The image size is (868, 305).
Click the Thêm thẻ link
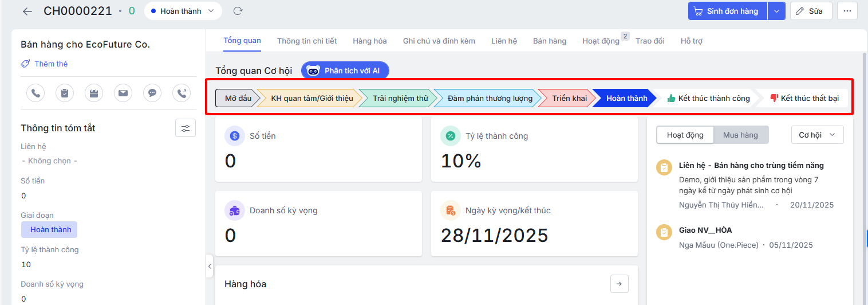[x=51, y=64]
